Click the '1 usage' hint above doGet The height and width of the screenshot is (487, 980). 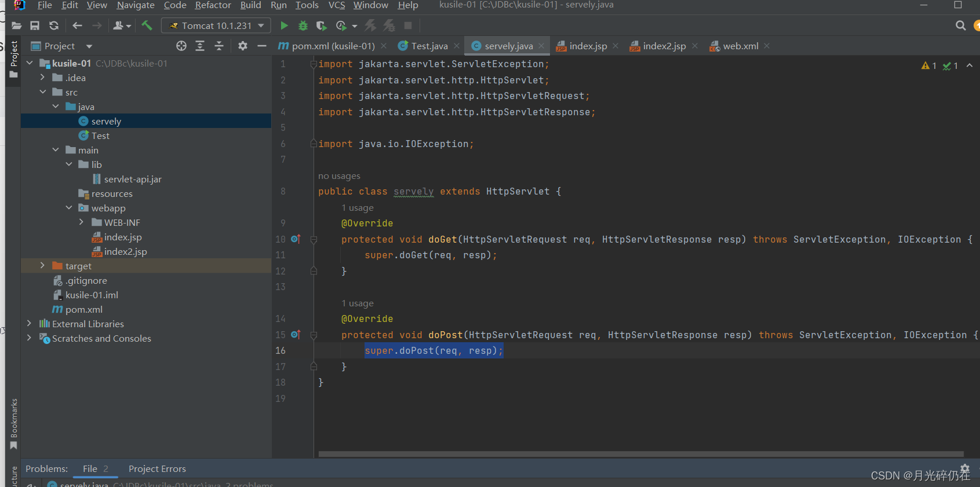tap(358, 207)
